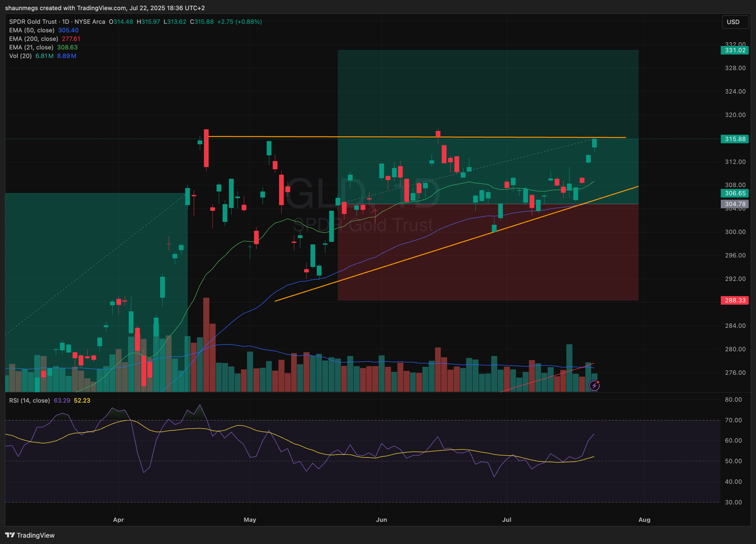Click the Aug label on time axis
This screenshot has height=544, width=756.
tap(643, 520)
